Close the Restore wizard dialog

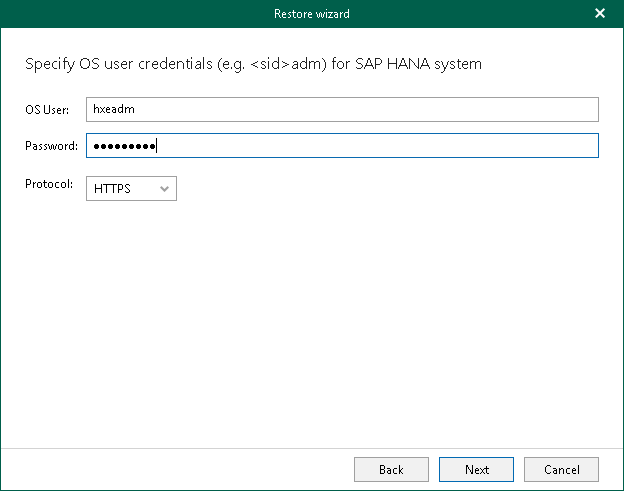click(x=599, y=14)
